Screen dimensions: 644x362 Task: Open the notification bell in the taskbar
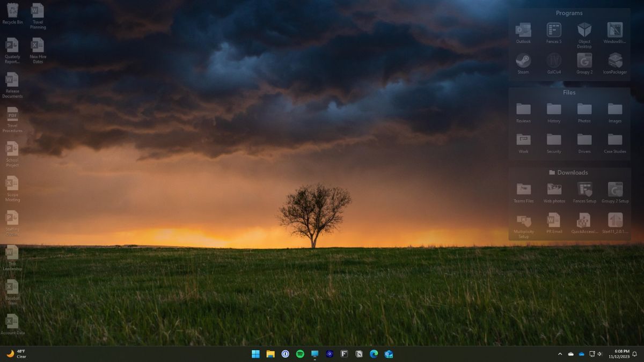[x=634, y=354]
